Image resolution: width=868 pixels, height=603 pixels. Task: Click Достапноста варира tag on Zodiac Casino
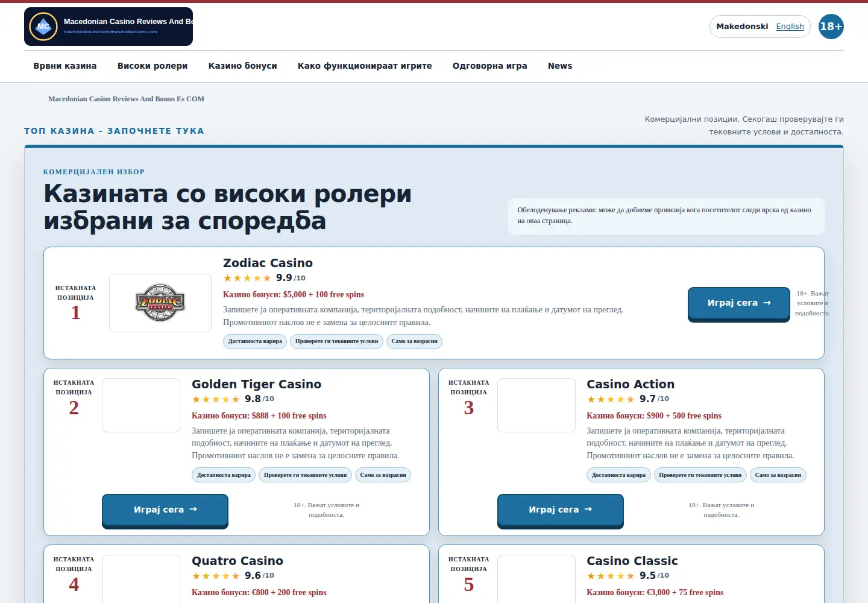click(255, 341)
